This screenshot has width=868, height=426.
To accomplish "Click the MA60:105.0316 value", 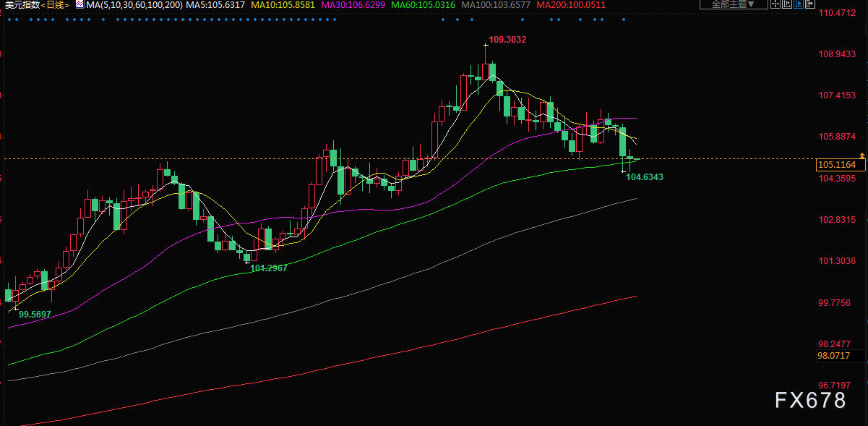I will 424,4.
